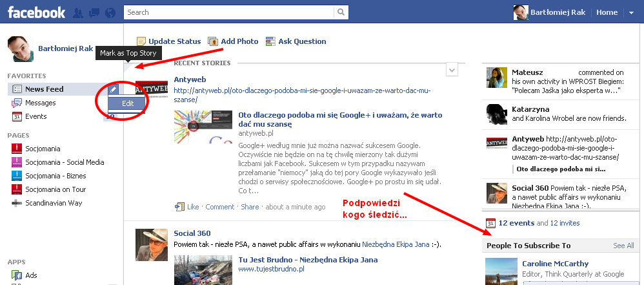Viewport: 644px width, 285px height.
Task: Open article title 'Oto dlaczego podoba mi się Google+'
Action: 340,120
